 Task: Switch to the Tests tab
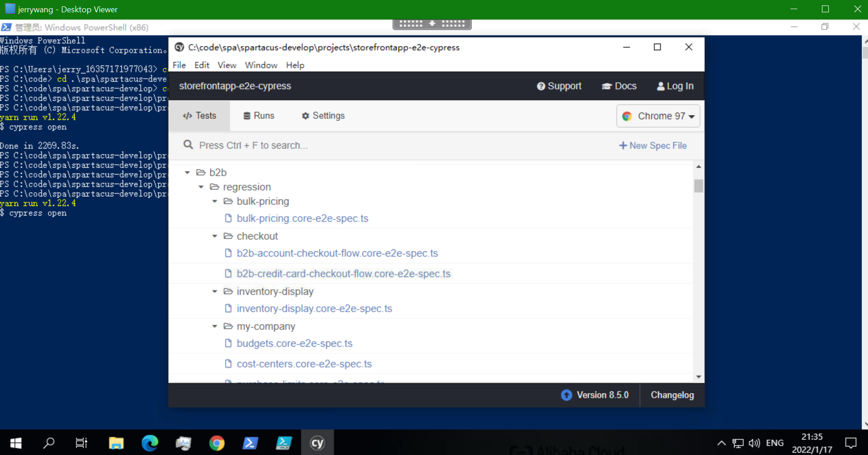199,116
